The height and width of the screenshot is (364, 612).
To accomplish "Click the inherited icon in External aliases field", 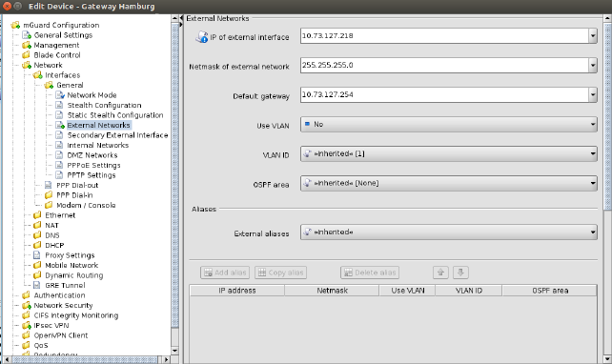I will click(x=307, y=233).
